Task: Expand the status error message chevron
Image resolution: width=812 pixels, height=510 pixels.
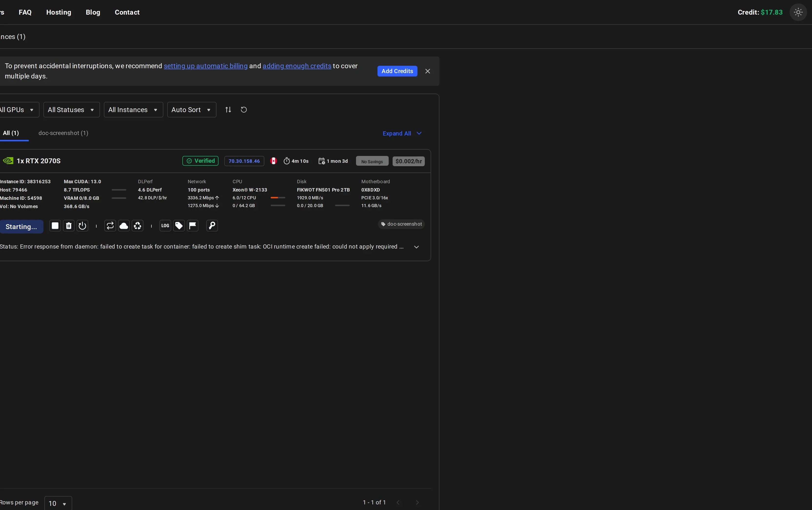Action: click(416, 247)
